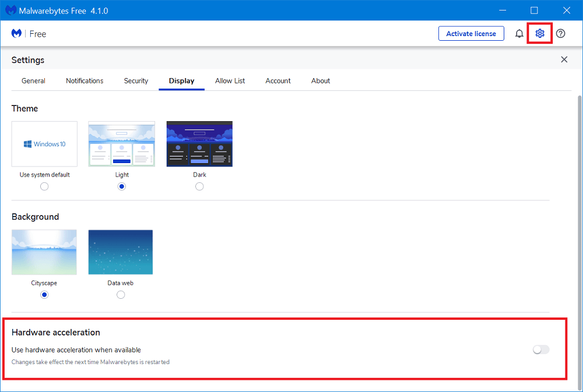Open the Notifications tab
The width and height of the screenshot is (583, 392).
(85, 80)
